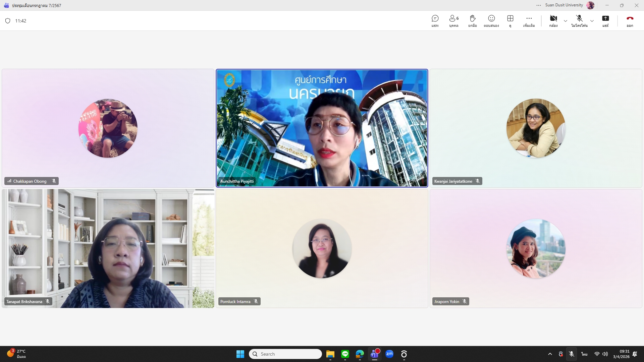Toggle system tray microphone mute icon
This screenshot has width=644, height=362.
572,354
